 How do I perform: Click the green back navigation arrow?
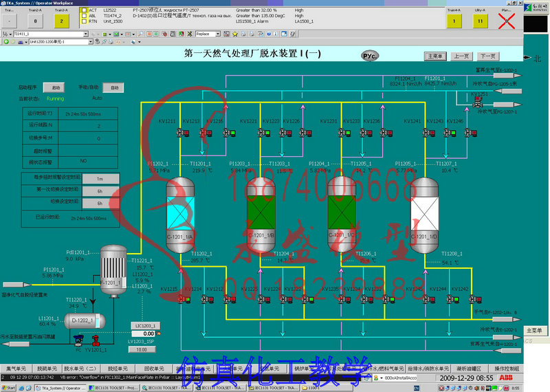point(6,42)
